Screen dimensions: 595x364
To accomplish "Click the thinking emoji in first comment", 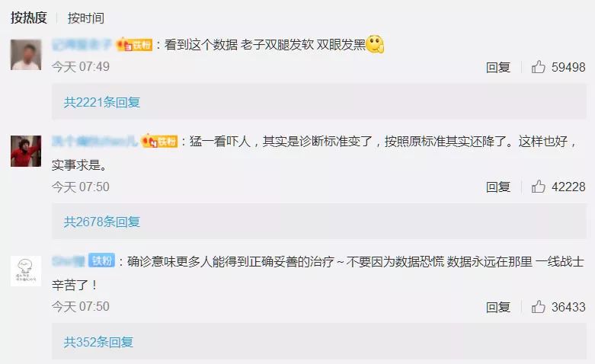I will point(375,44).
